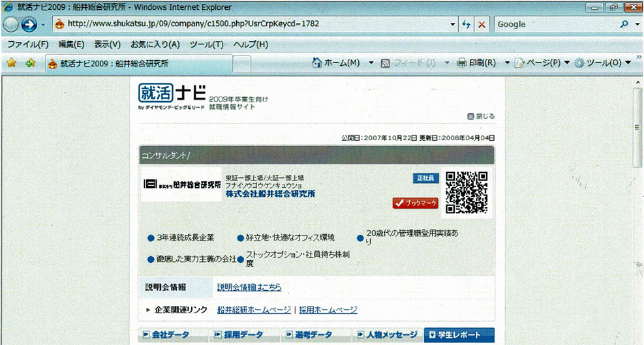Expand the dropdown arrow beside フィード(J)
Viewport: 644px width, 345px height.
(447, 63)
